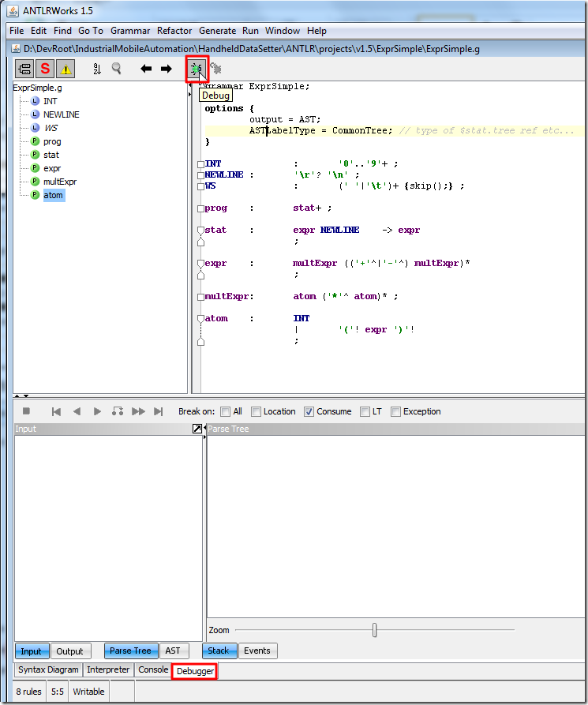Click the sort rules alphabetically icon
Viewport: 588px width, 705px height.
97,69
